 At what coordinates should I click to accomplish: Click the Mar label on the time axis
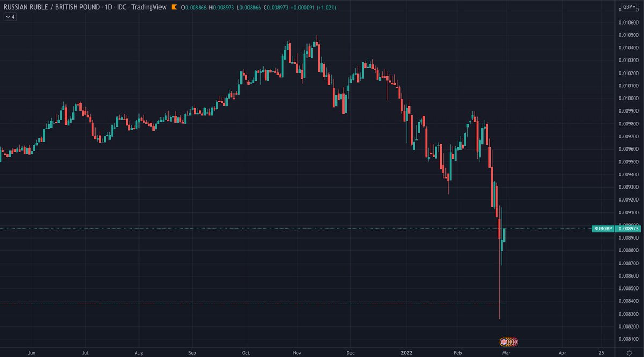(507, 354)
